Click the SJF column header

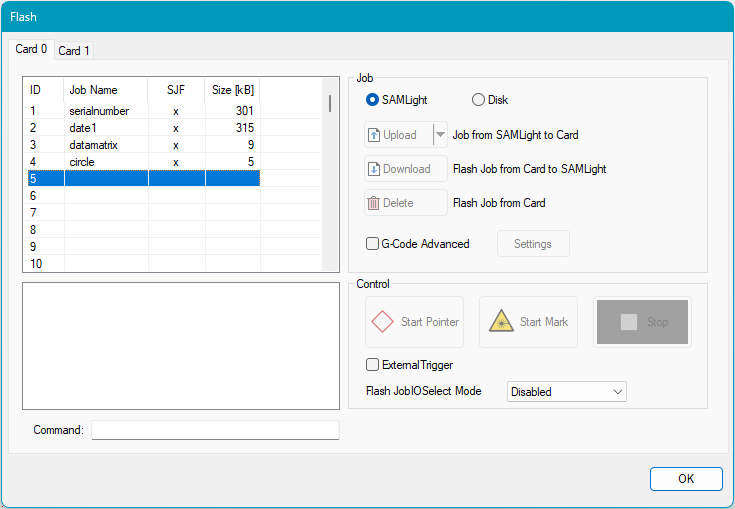pos(176,90)
